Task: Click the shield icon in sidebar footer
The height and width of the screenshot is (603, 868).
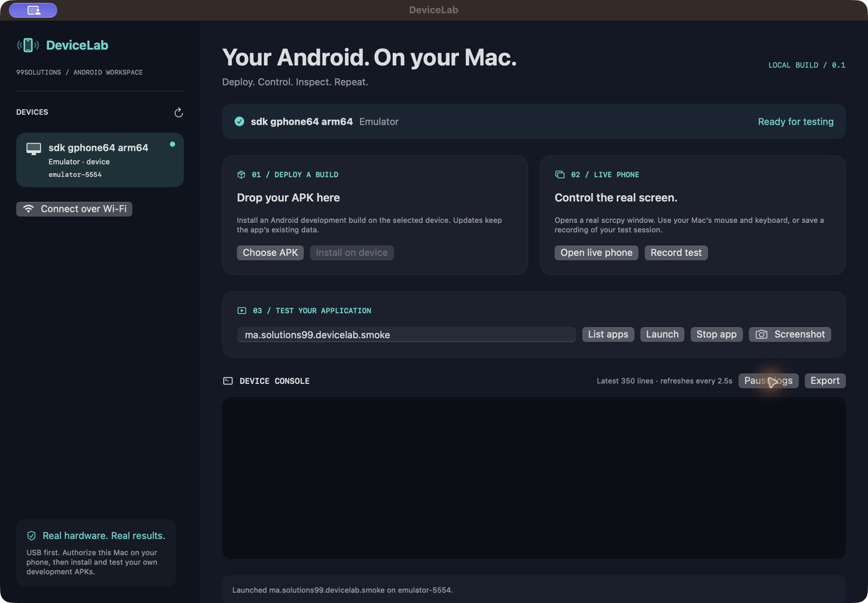Action: pos(31,536)
